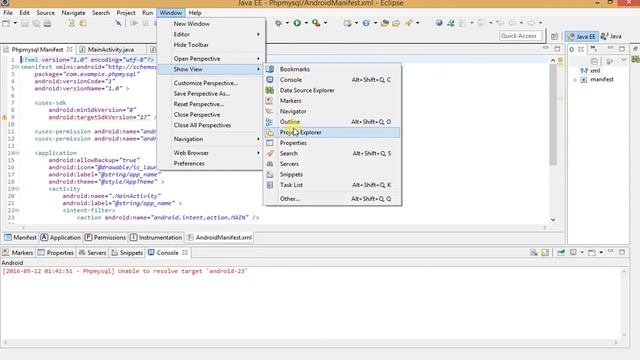Switch to Servers view tab
Screen dimensions: 640x360
(92, 253)
